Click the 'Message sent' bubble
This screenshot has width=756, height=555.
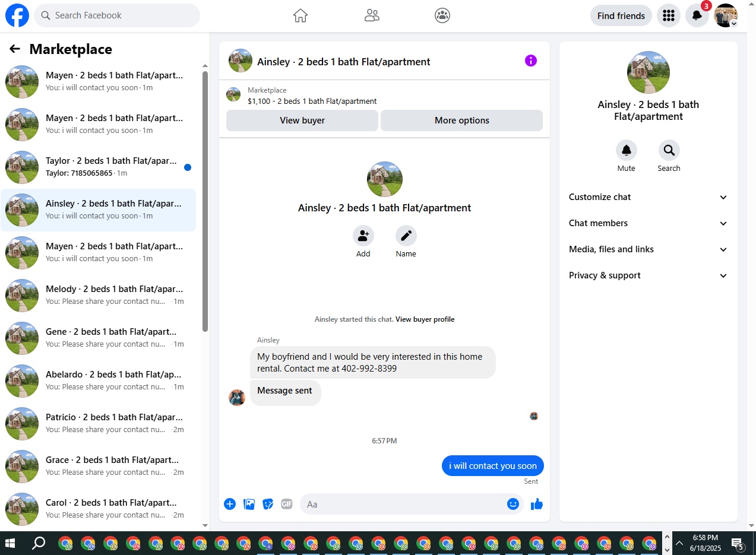[285, 392]
